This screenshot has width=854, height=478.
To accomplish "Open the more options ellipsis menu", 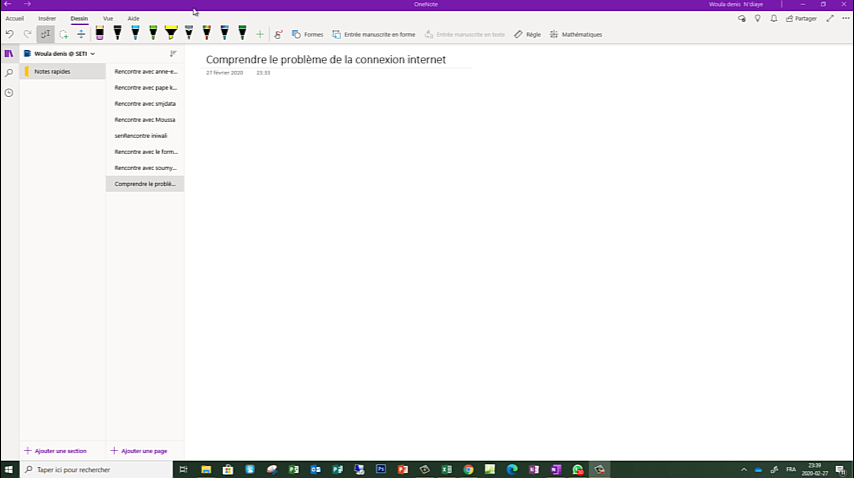I will tap(845, 18).
